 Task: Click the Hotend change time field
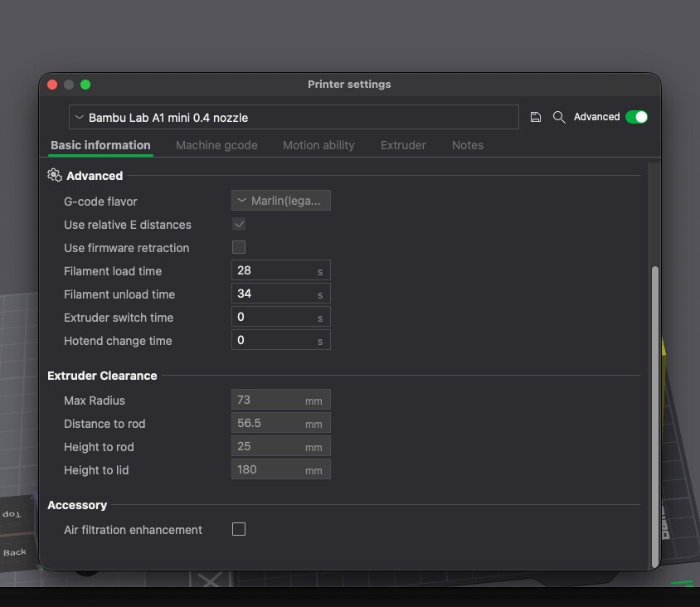pyautogui.click(x=281, y=340)
